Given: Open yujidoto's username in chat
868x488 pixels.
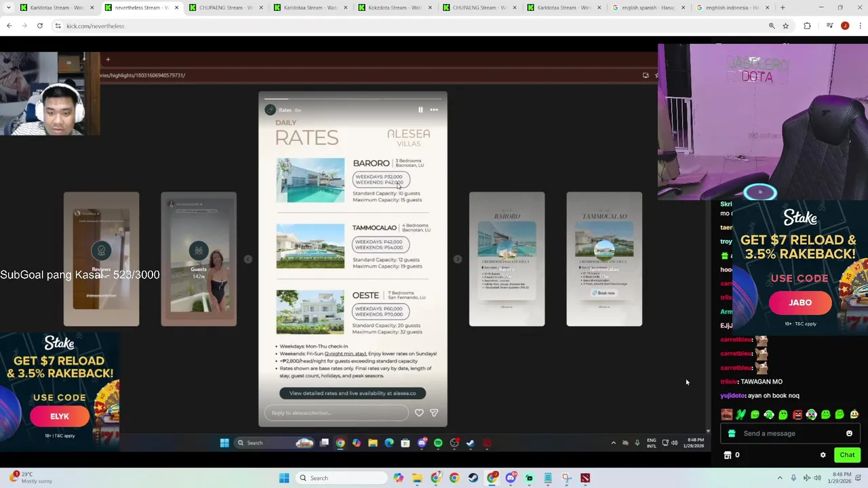Looking at the screenshot, I should [x=732, y=396].
